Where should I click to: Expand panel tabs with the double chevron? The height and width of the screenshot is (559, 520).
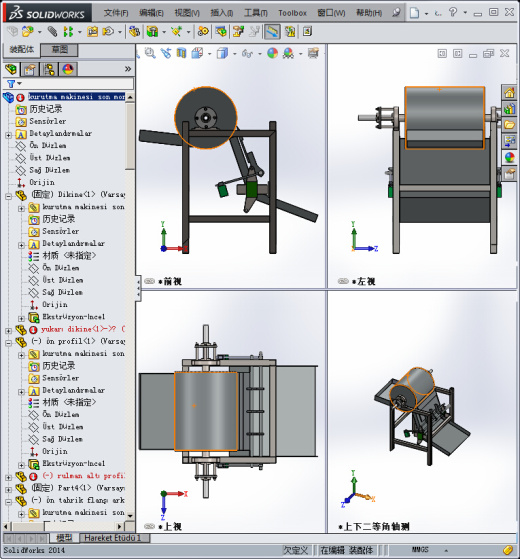128,69
